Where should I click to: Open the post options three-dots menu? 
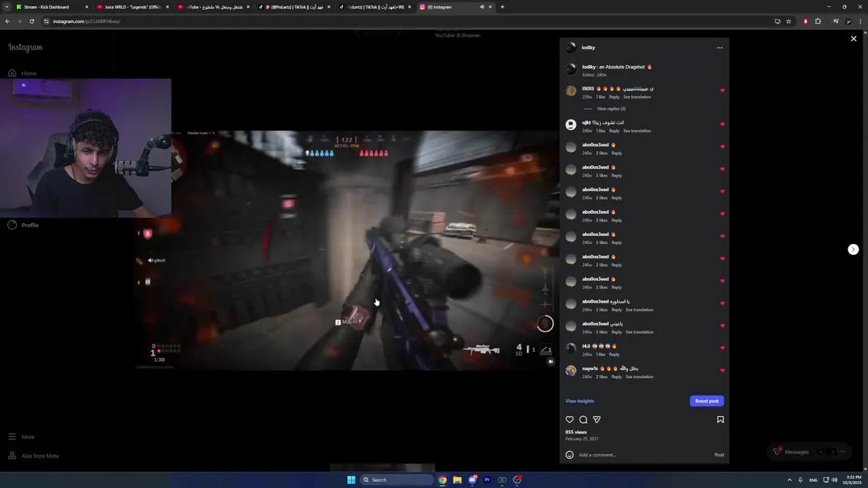pyautogui.click(x=719, y=47)
